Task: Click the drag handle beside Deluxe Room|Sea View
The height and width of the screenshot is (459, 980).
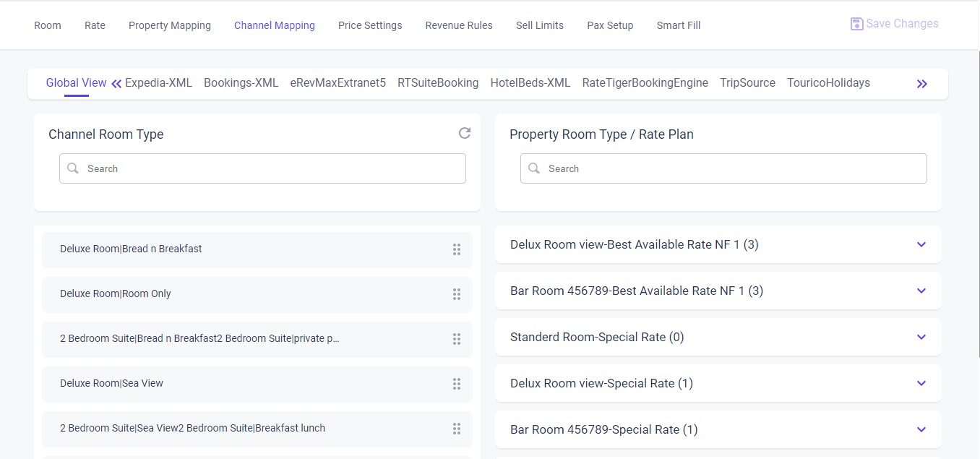Action: click(x=457, y=384)
